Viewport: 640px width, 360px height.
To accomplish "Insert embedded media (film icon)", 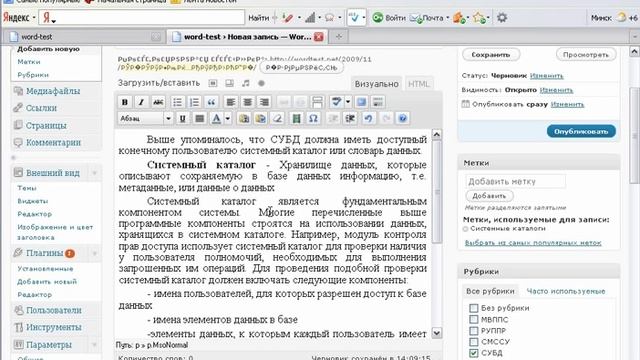I will [297, 118].
